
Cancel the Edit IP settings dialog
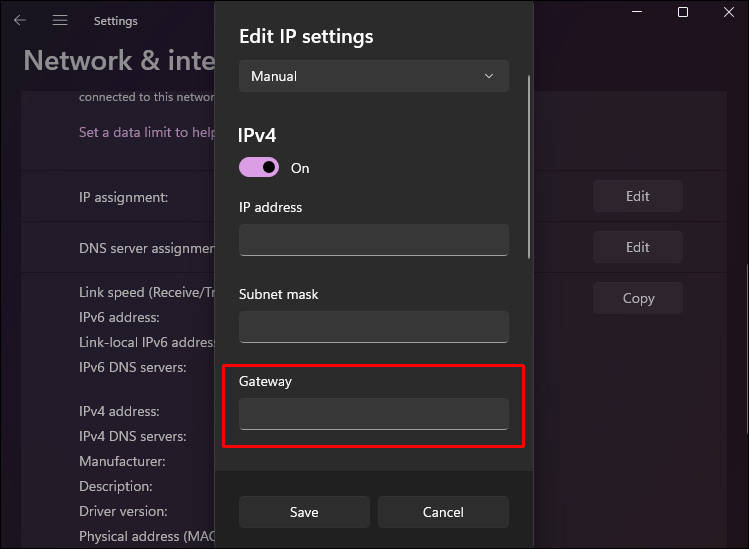(x=443, y=512)
